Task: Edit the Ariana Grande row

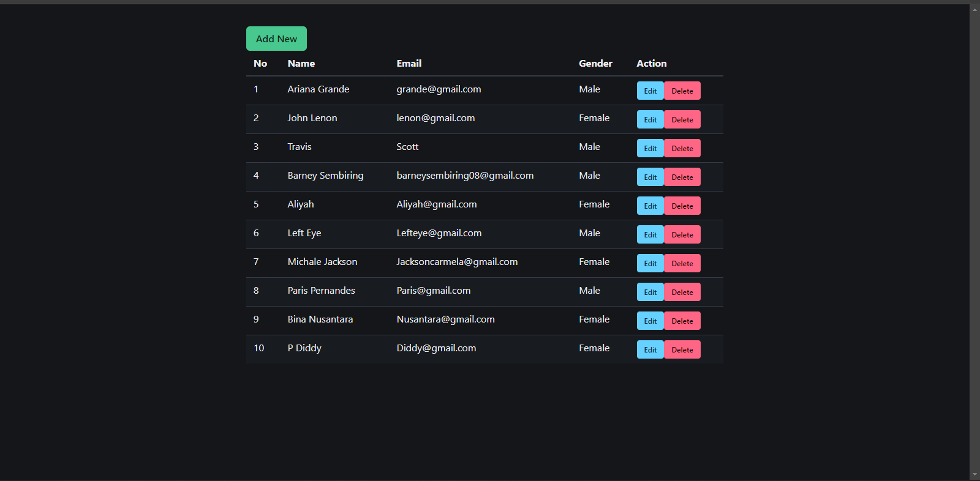Action: (650, 91)
